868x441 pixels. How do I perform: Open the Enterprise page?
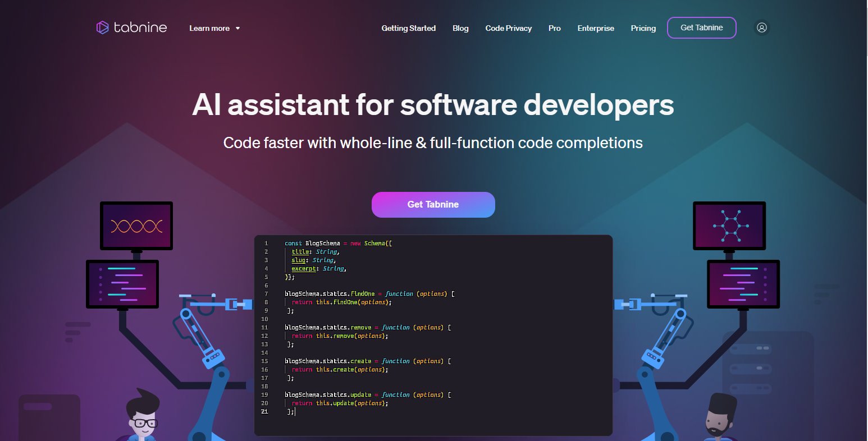pyautogui.click(x=596, y=28)
